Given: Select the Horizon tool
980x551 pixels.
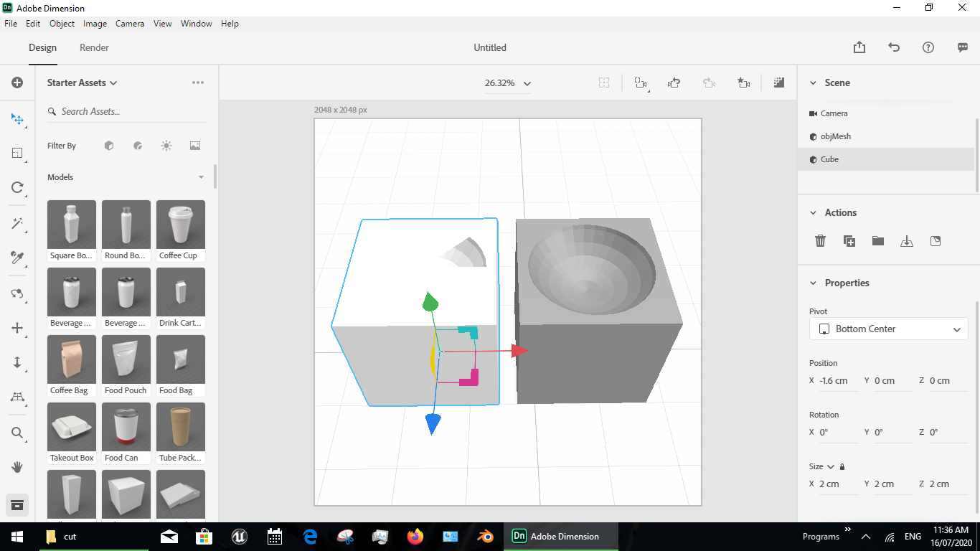Looking at the screenshot, I should 17,397.
